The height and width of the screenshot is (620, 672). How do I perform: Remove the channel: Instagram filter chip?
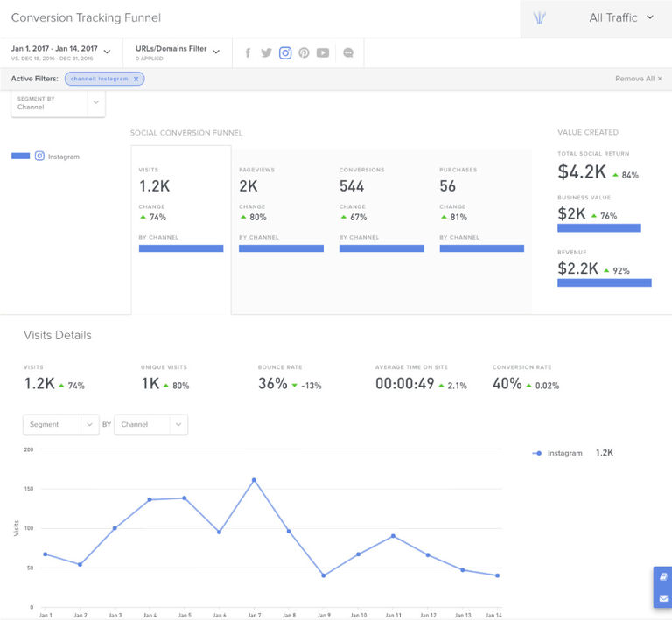136,79
